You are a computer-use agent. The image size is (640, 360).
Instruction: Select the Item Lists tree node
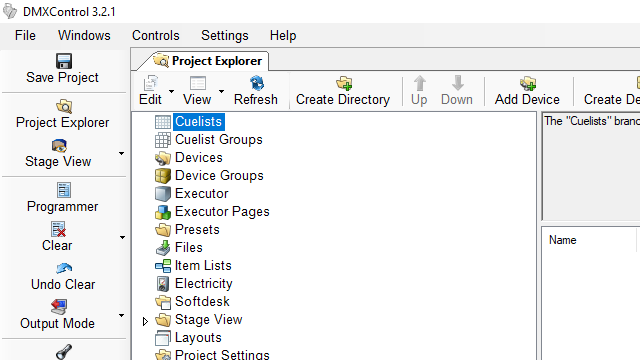click(203, 265)
